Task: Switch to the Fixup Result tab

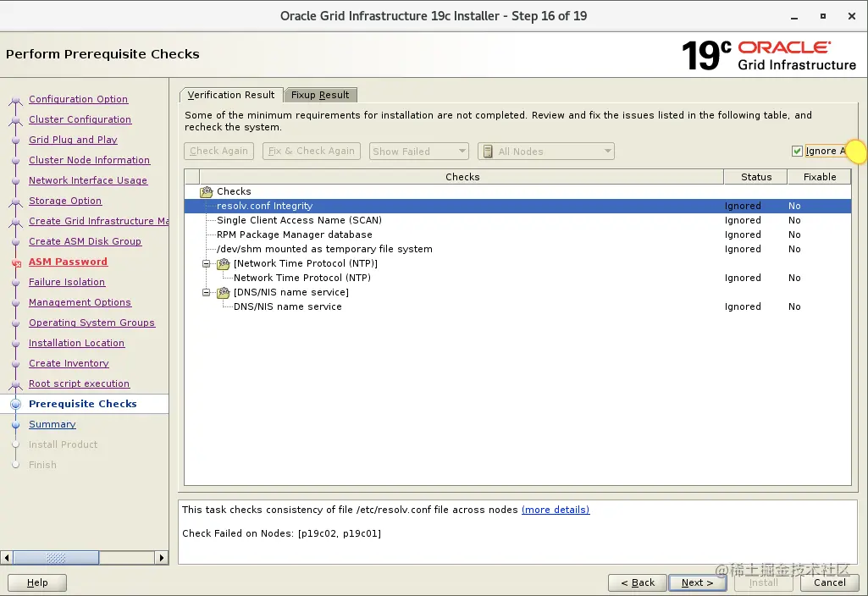Action: [320, 95]
